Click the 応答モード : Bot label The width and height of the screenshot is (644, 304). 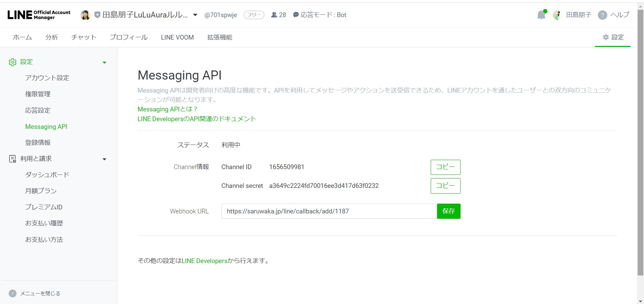323,15
